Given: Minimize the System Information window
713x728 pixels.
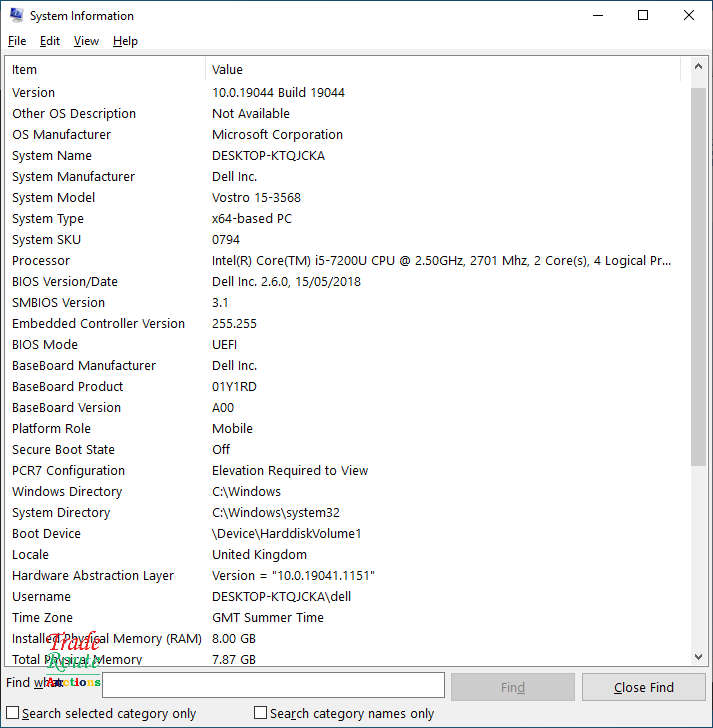Looking at the screenshot, I should point(598,15).
